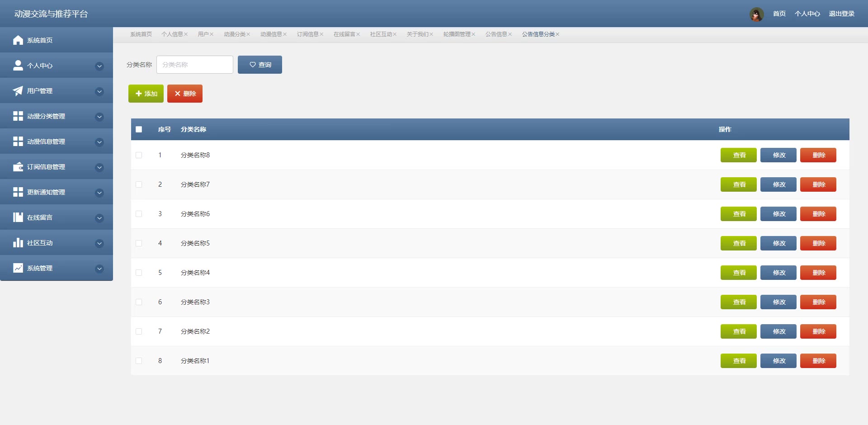
Task: Switch to the 公告信息 tab
Action: point(496,34)
